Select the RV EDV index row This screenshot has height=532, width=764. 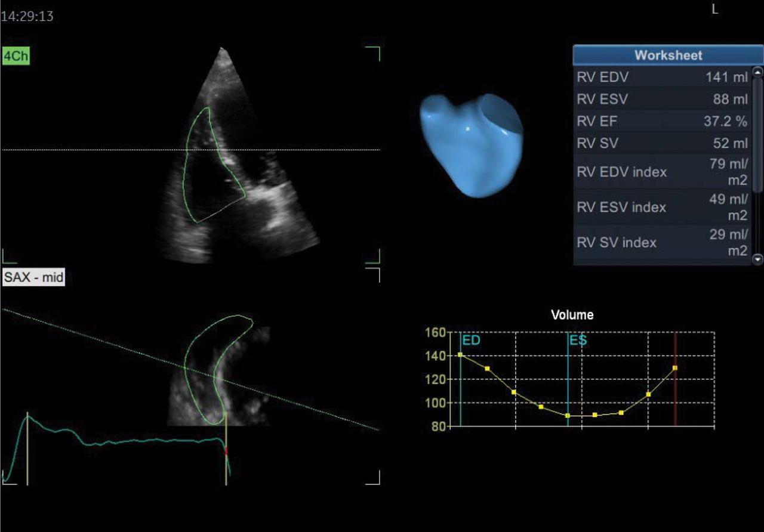pos(661,172)
